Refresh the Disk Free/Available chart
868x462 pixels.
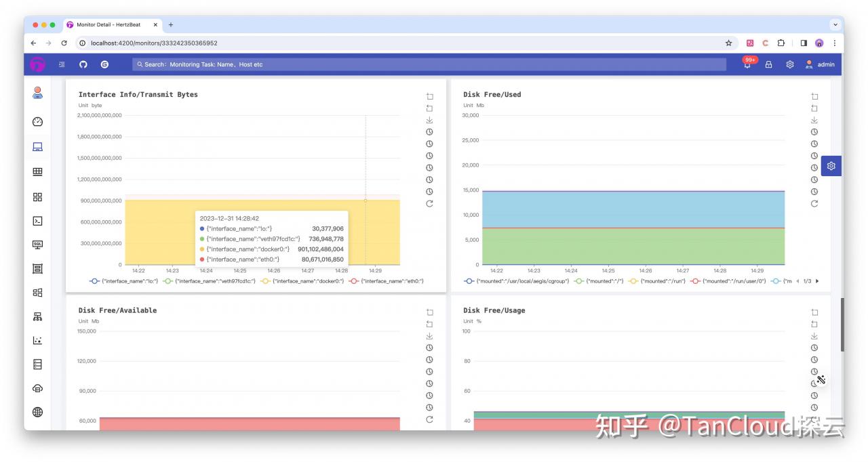[x=429, y=419]
